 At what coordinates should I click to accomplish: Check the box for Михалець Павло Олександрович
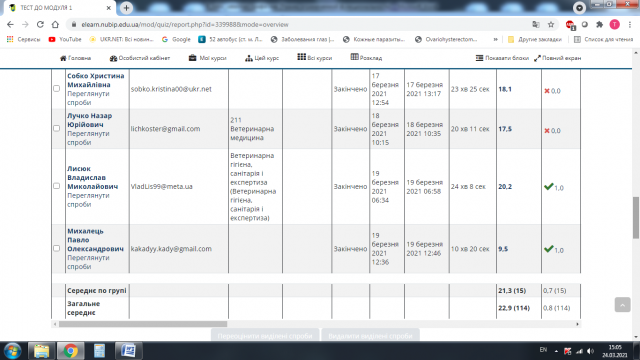[57, 248]
